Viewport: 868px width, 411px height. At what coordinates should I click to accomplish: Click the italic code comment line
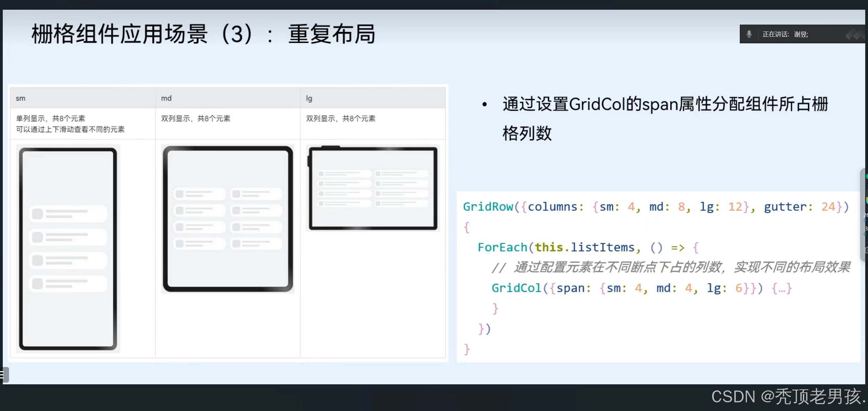click(670, 268)
